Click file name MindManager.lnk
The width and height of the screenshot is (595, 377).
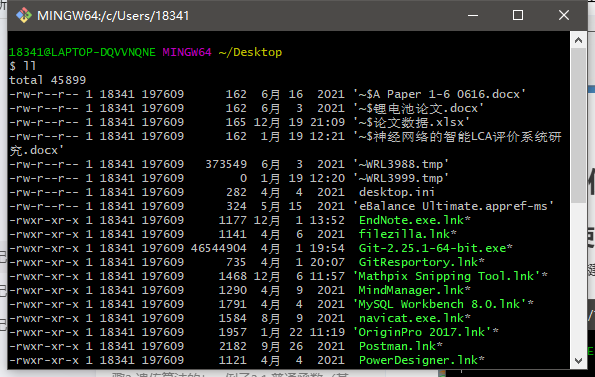[411, 291]
